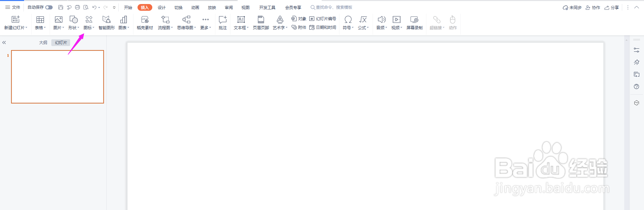Open the 文件 menu

point(13,7)
